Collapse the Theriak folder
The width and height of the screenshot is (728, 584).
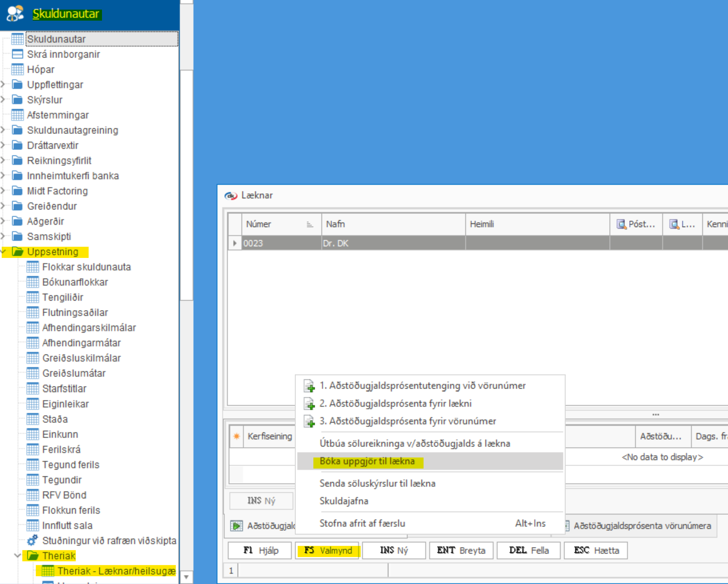[17, 555]
